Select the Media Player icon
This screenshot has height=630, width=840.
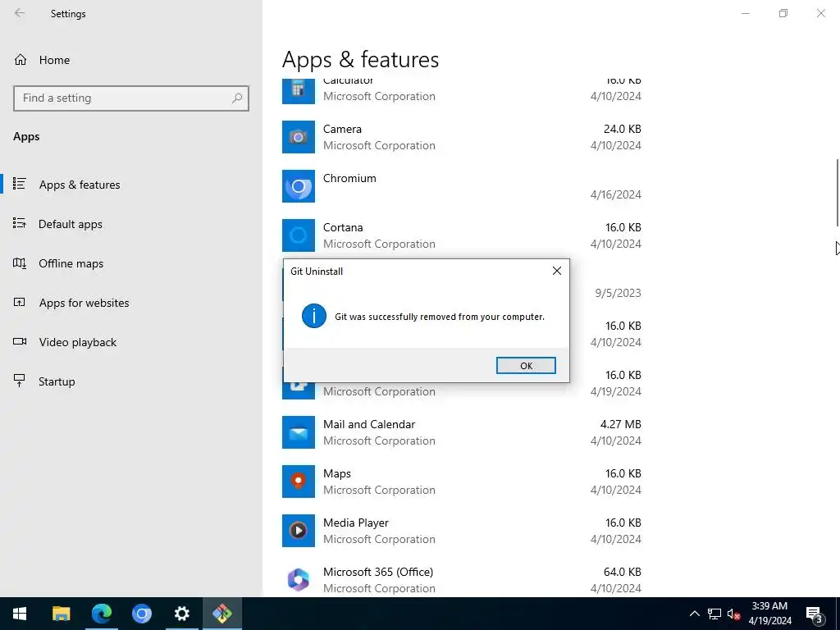tap(299, 531)
